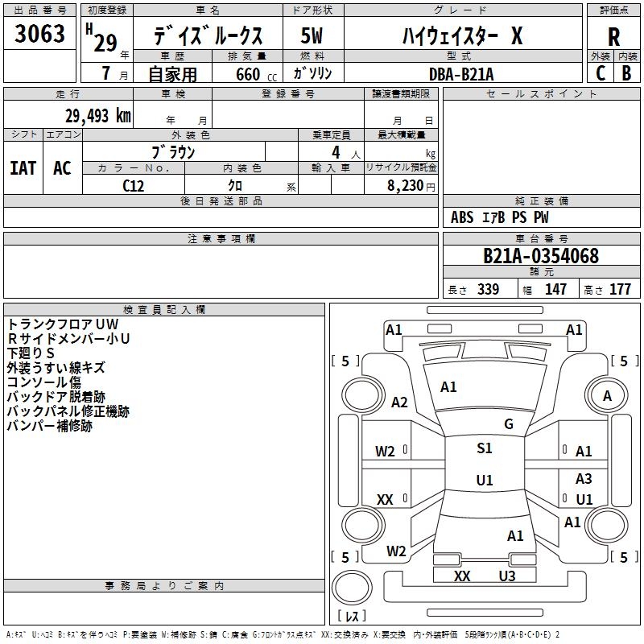Click left rear door mark XX
Viewport: 644px width, 644px height.
click(x=385, y=499)
